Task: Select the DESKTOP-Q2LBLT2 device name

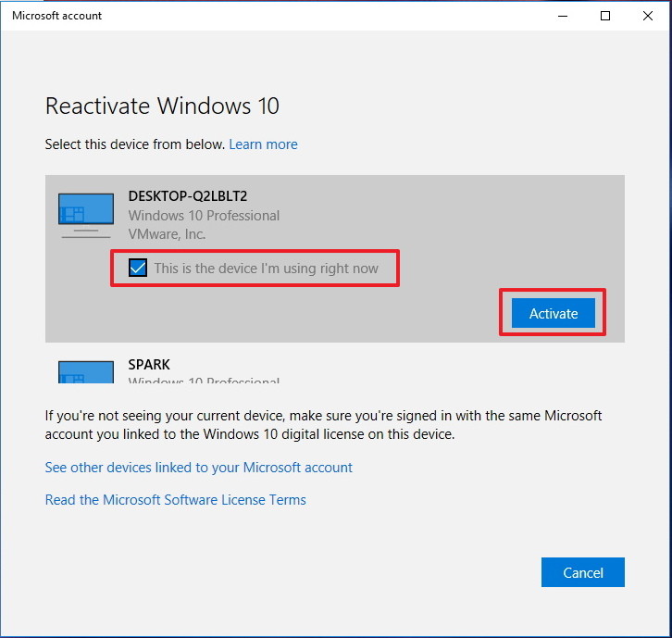Action: tap(188, 196)
